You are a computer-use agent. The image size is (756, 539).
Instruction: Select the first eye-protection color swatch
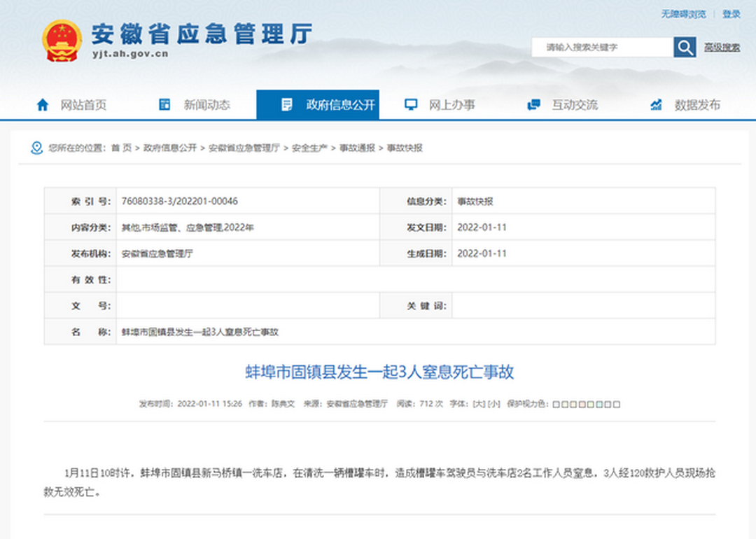[x=556, y=405]
